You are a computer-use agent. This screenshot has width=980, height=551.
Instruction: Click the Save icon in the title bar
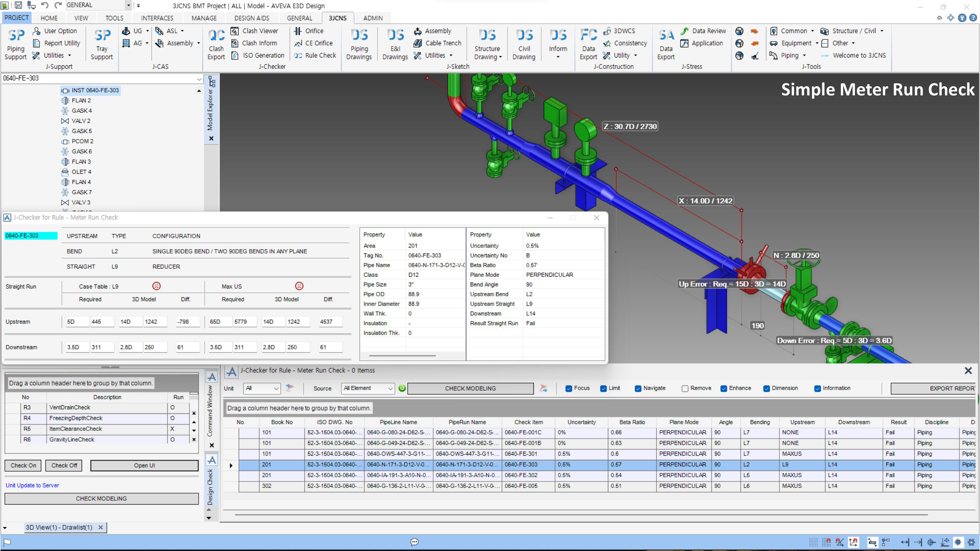pyautogui.click(x=18, y=5)
